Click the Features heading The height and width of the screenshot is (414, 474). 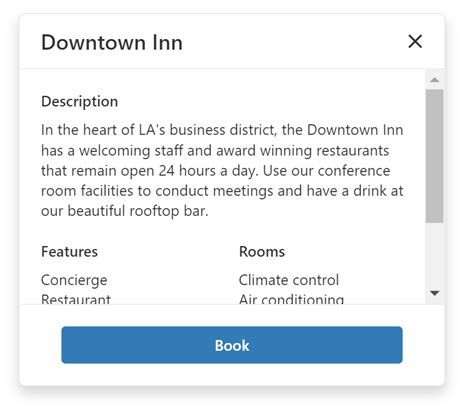coord(69,252)
